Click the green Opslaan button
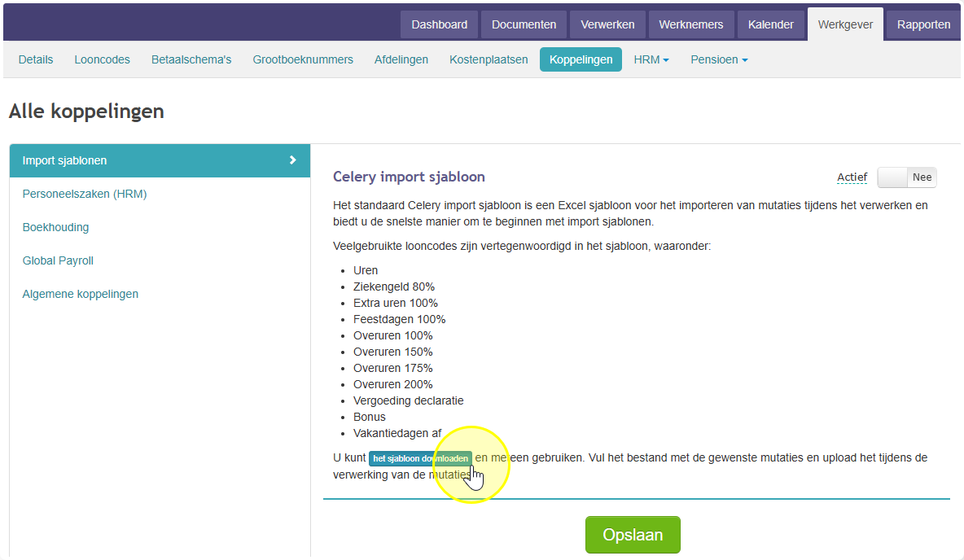The height and width of the screenshot is (560, 964). tap(633, 535)
